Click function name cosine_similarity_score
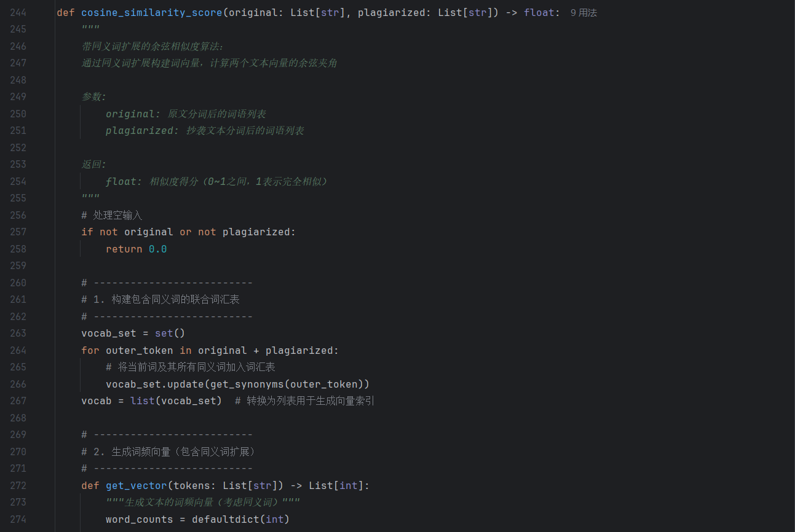 [x=152, y=12]
